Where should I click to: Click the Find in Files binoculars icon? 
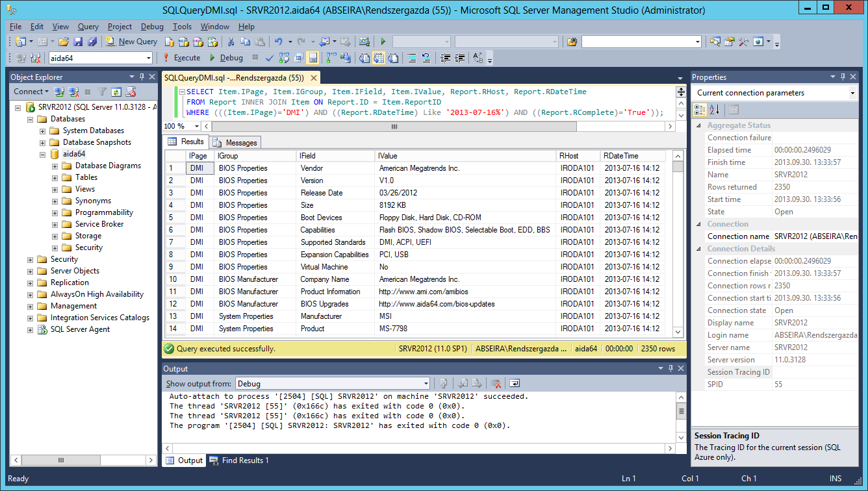572,41
